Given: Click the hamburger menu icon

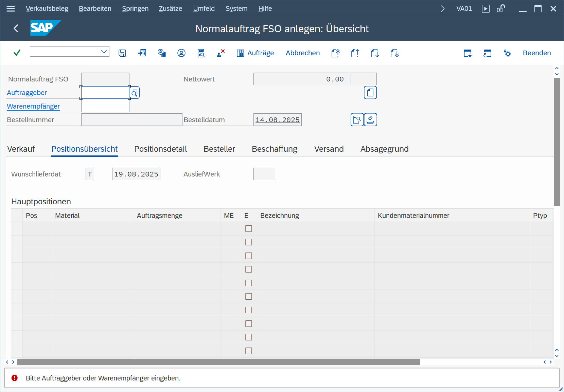Looking at the screenshot, I should coord(11,8).
